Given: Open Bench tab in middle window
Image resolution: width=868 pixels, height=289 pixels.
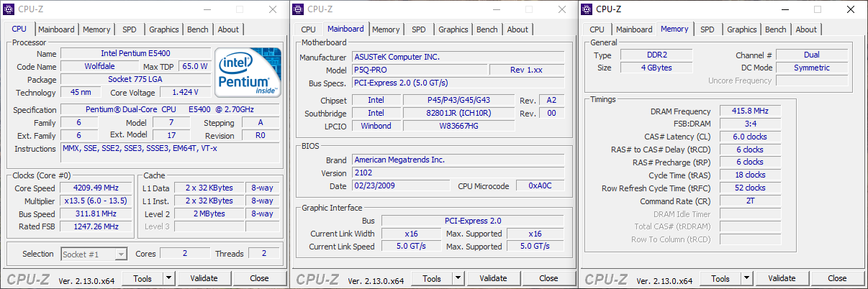Looking at the screenshot, I should (487, 29).
